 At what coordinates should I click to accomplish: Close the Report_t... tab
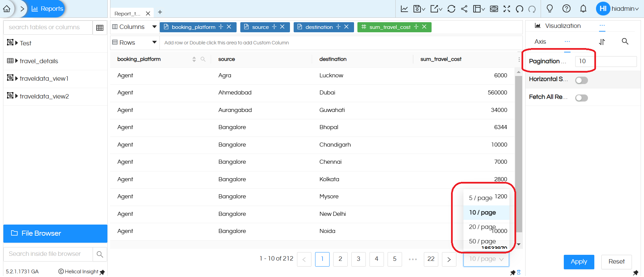[148, 13]
